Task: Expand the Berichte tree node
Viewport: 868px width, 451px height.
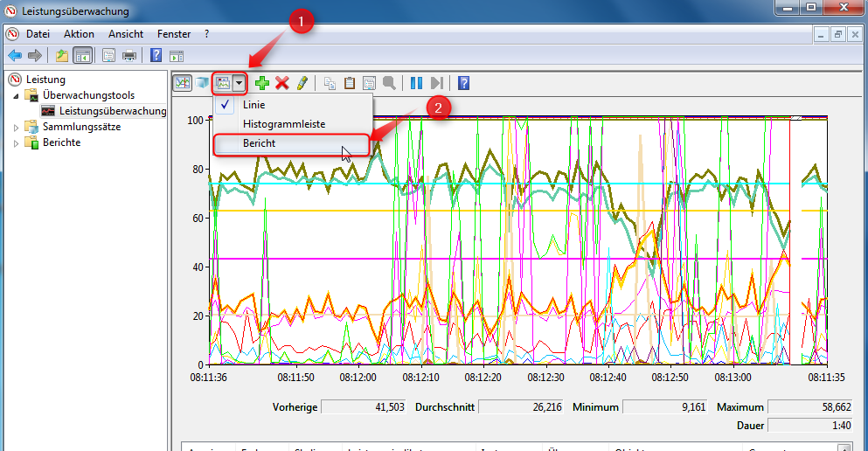Action: tap(16, 143)
